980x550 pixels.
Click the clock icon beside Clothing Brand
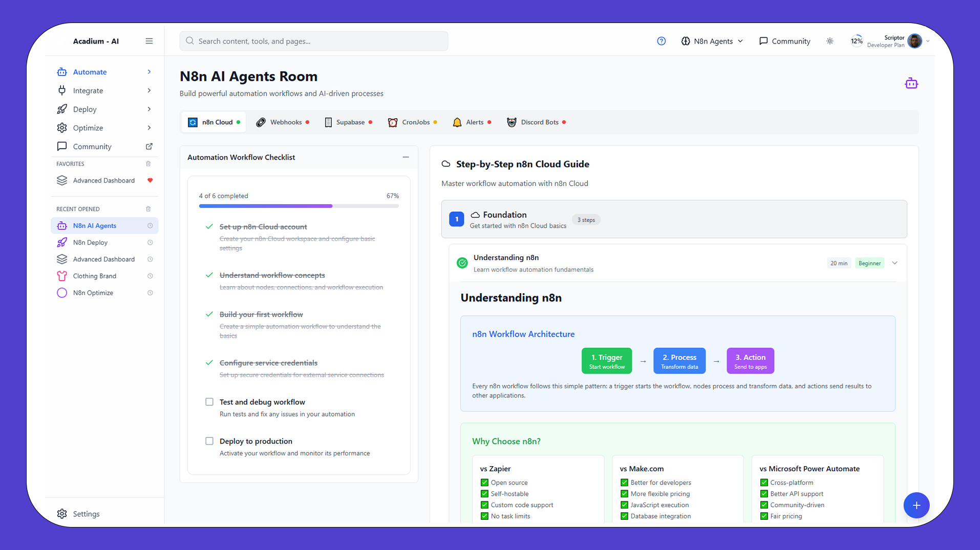(150, 276)
